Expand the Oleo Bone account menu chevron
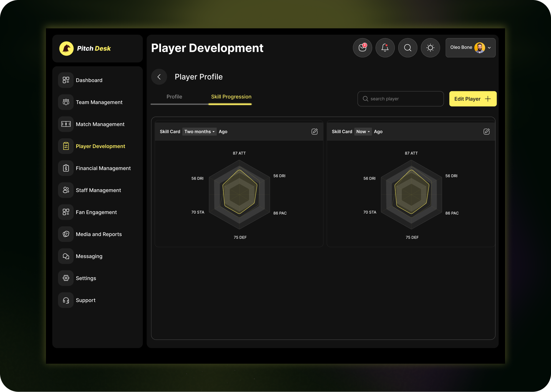551x392 pixels. coord(489,48)
